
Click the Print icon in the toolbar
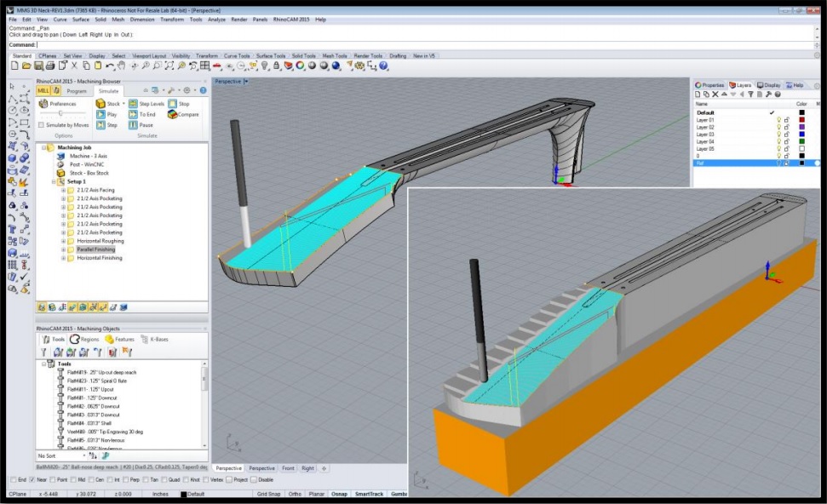50,66
